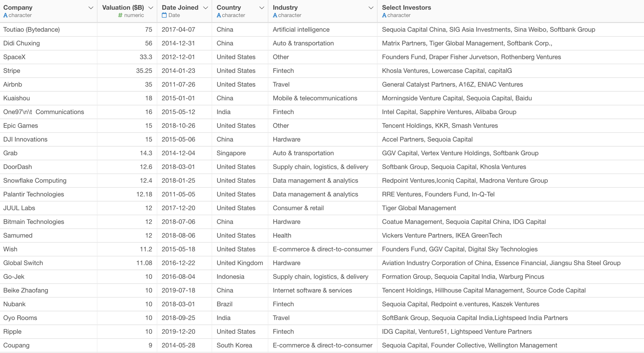
Task: Click Singapore in the Grab row
Action: click(x=231, y=153)
